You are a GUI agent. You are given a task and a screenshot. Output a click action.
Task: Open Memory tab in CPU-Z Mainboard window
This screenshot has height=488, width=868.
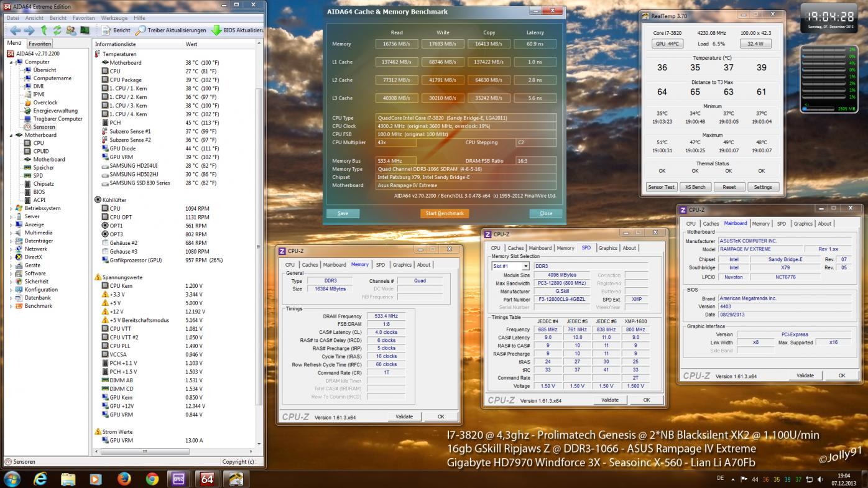760,223
